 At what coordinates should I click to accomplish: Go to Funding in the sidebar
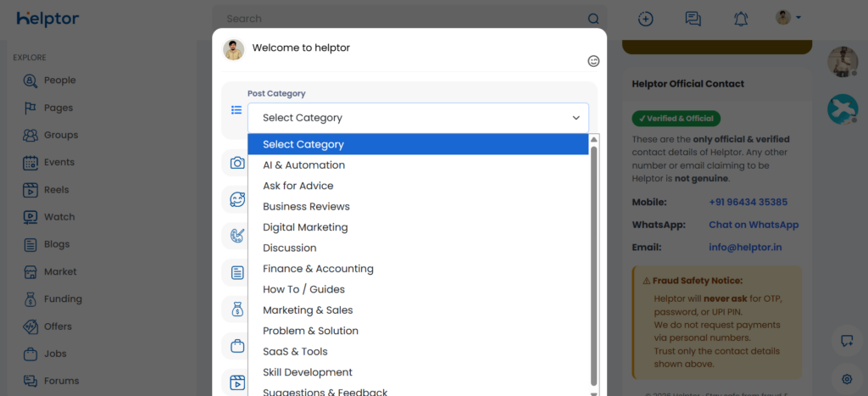[x=63, y=299]
